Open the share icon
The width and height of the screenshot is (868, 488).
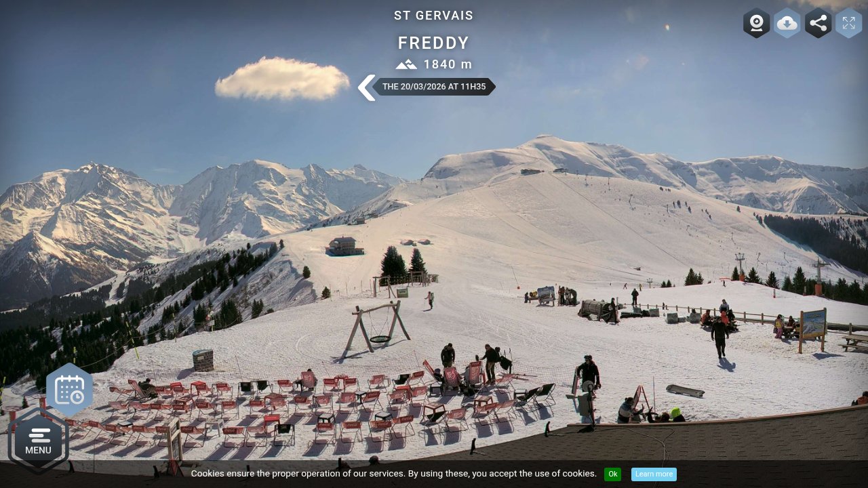[818, 23]
